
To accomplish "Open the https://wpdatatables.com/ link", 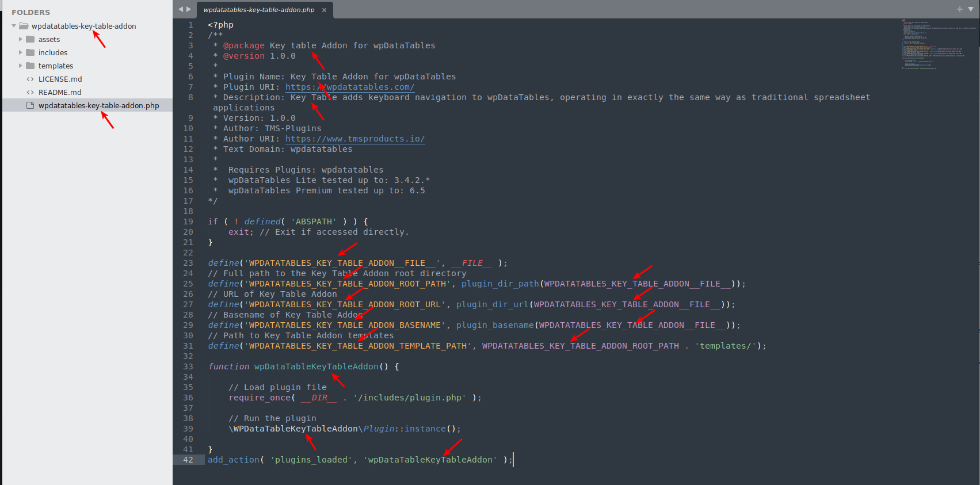I will (350, 87).
